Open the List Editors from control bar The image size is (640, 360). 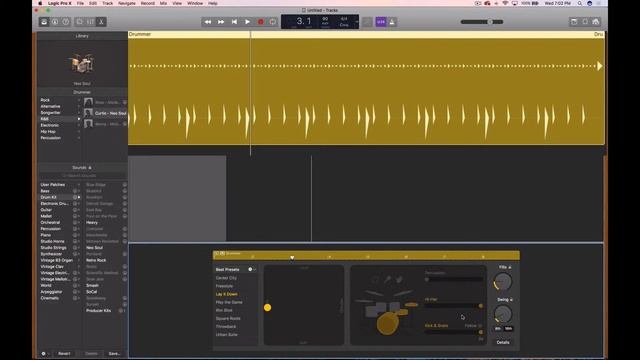click(x=574, y=22)
